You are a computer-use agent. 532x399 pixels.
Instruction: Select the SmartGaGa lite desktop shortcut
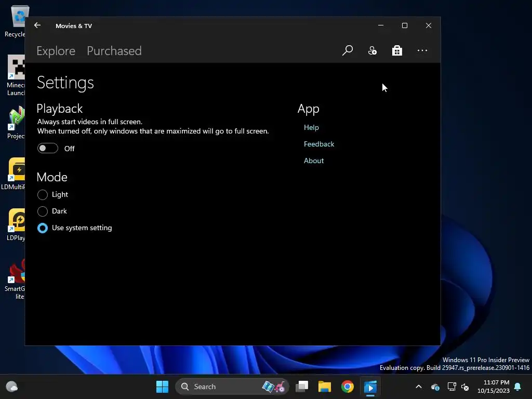pos(16,279)
